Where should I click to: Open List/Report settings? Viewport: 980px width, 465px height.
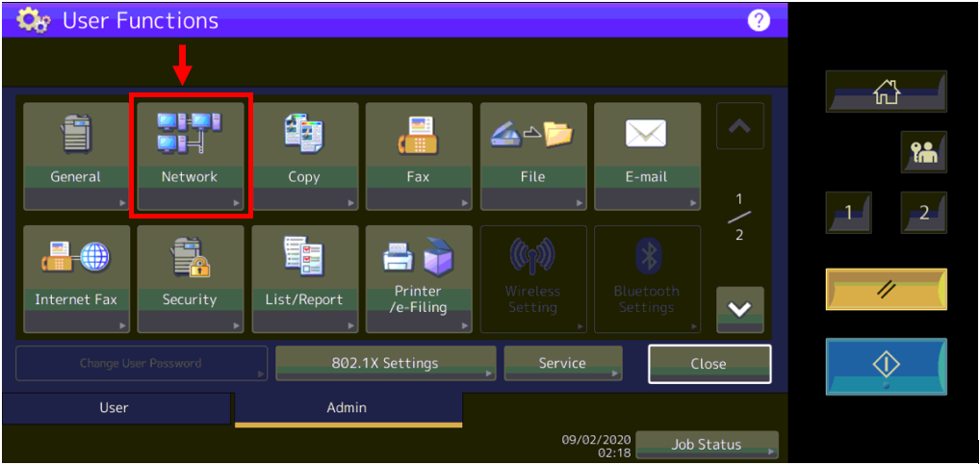(304, 278)
